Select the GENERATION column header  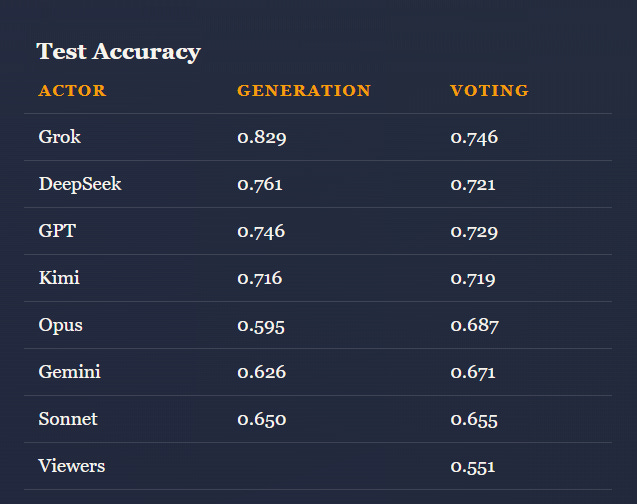coord(304,91)
